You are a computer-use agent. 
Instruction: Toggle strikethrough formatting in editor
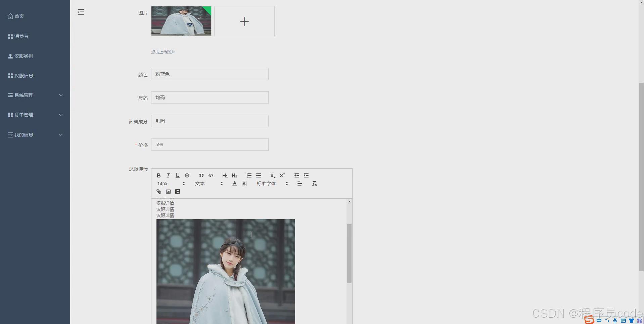pos(187,175)
